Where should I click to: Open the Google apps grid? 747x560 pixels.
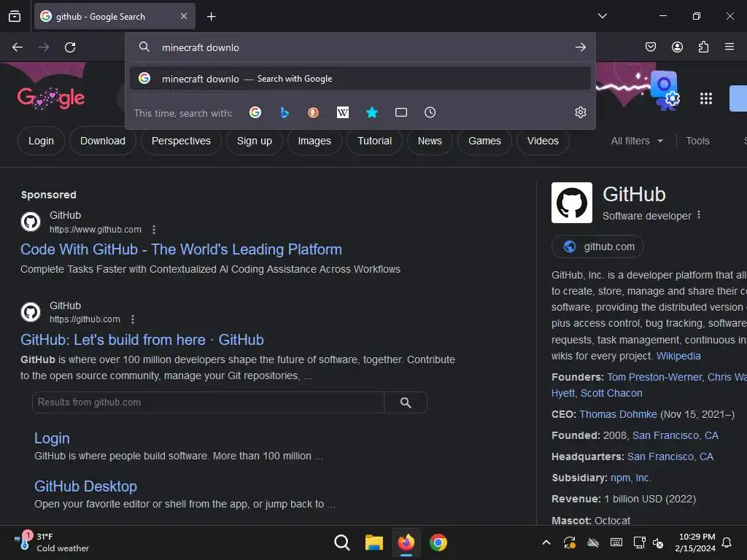click(x=706, y=98)
